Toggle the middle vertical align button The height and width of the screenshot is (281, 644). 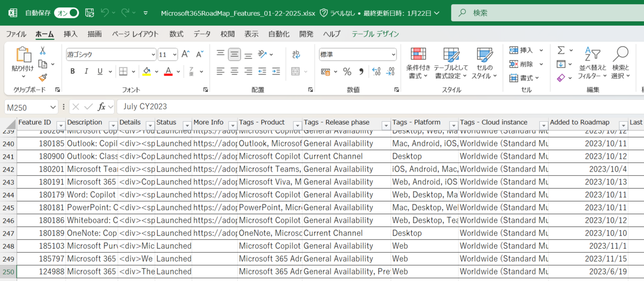pyautogui.click(x=235, y=54)
